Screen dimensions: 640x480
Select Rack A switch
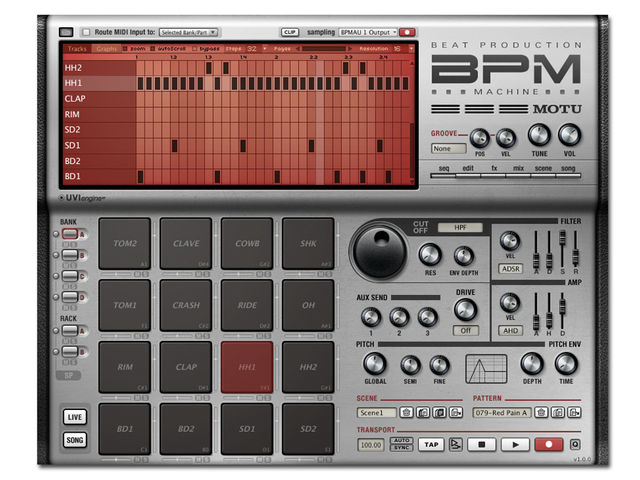[70, 331]
